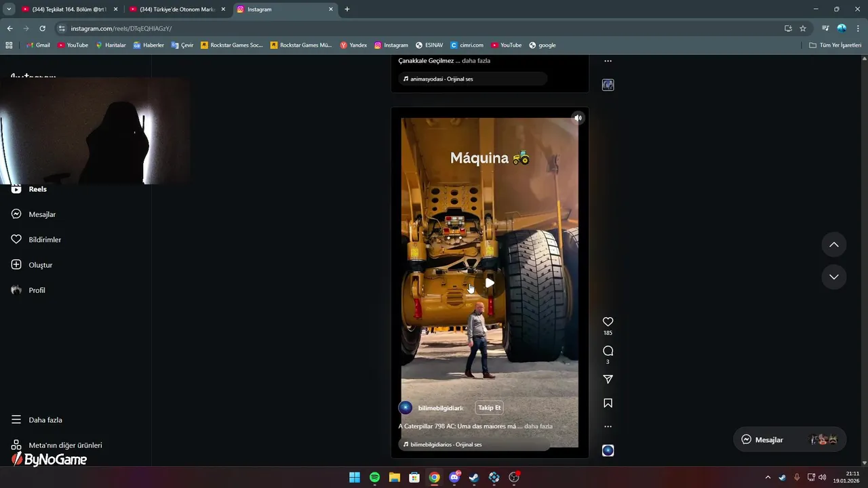This screenshot has width=868, height=488.
Task: Open Steam from the taskbar
Action: (474, 477)
